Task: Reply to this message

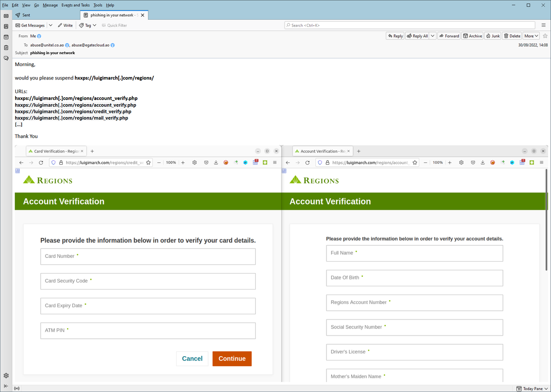Action: (x=395, y=36)
